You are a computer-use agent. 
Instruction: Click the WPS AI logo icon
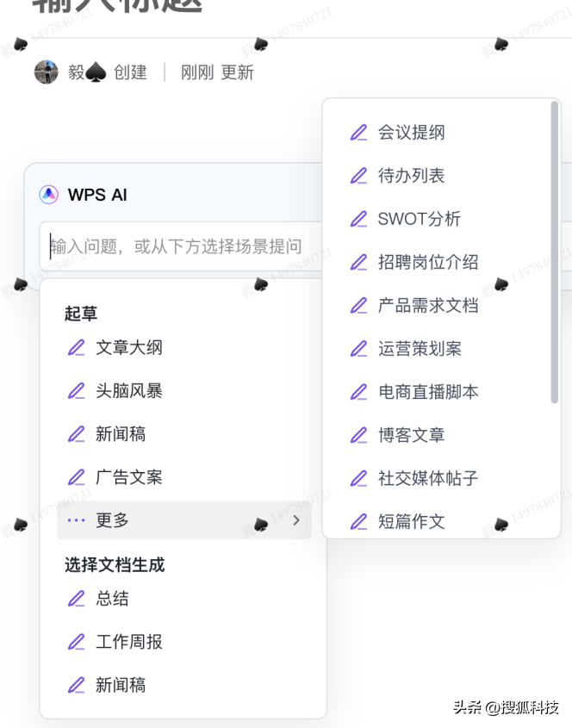[x=48, y=195]
